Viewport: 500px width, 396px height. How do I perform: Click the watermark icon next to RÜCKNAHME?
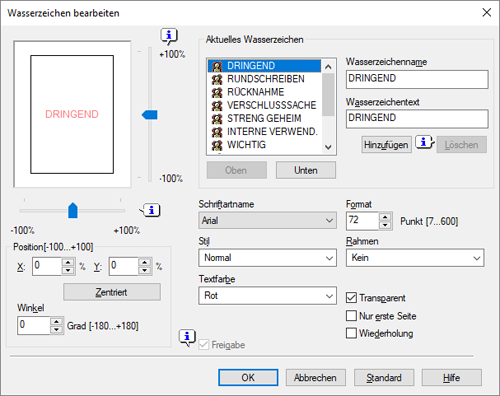(x=217, y=92)
